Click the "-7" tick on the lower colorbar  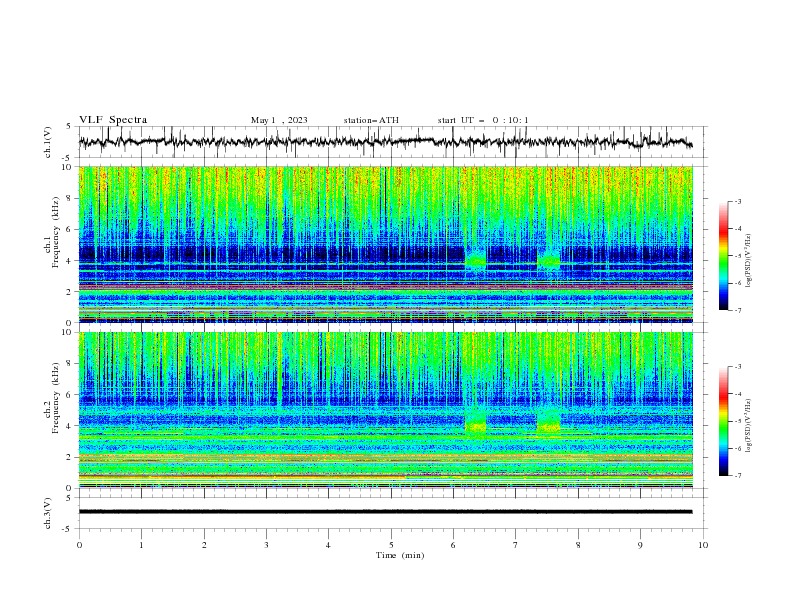[x=737, y=476]
